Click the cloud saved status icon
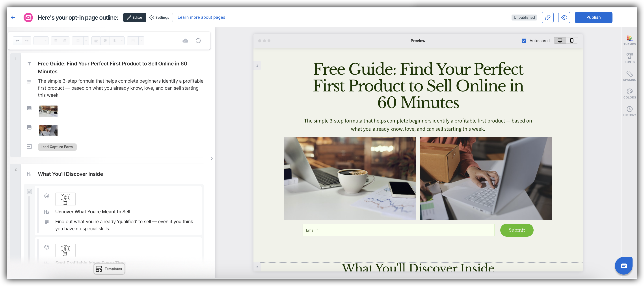The width and height of the screenshot is (644, 286). pos(185,41)
